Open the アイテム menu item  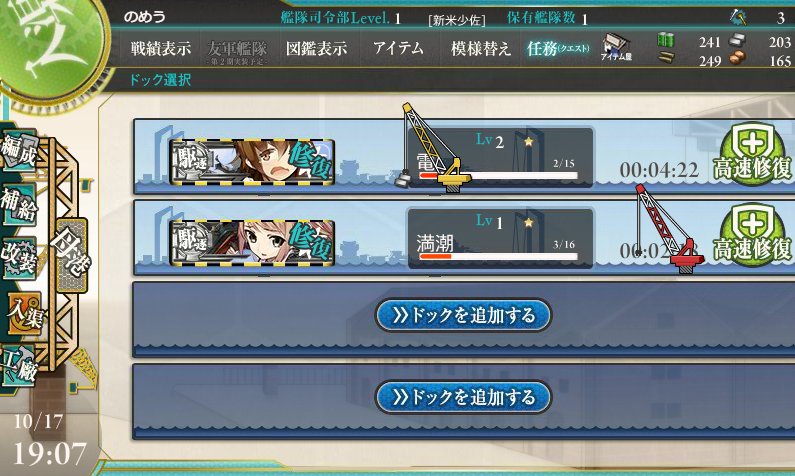click(x=398, y=48)
